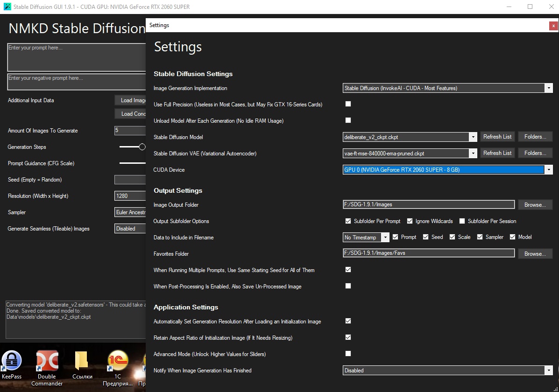
Task: Open the Ссылки folder icon
Action: click(81, 362)
